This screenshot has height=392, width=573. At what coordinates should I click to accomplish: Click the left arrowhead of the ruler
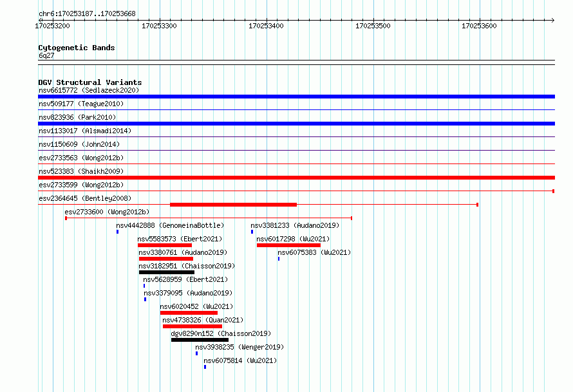40,20
